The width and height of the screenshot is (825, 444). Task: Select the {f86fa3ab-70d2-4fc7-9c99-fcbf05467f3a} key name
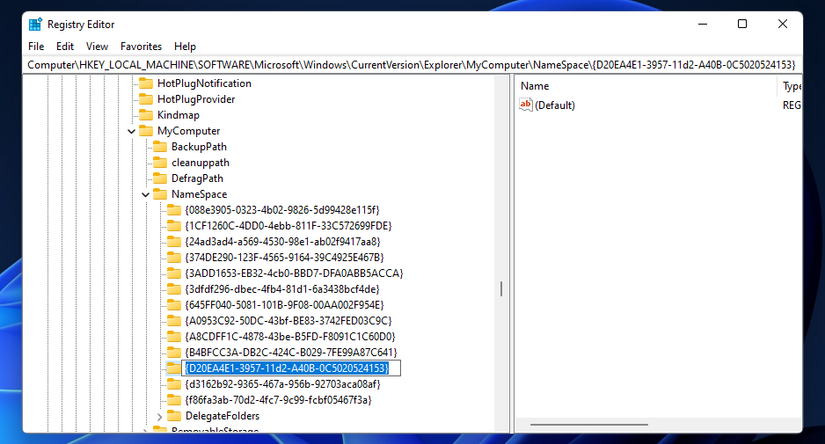(278, 400)
